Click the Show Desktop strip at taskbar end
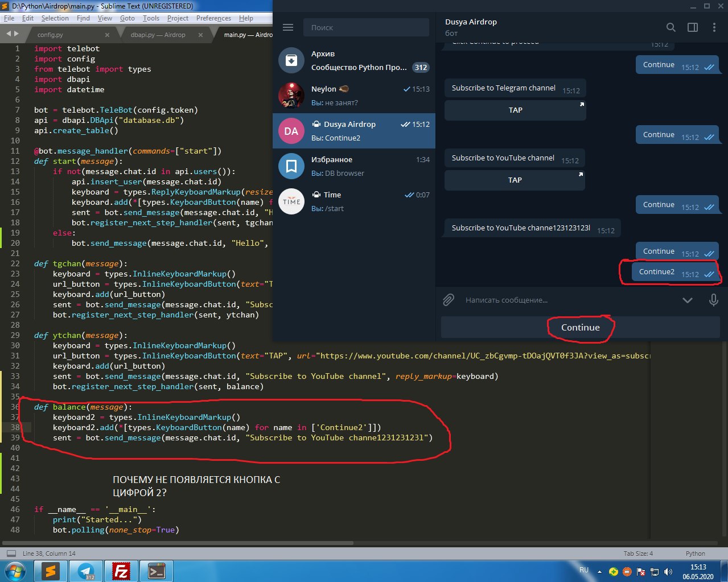The width and height of the screenshot is (728, 582). point(724,571)
